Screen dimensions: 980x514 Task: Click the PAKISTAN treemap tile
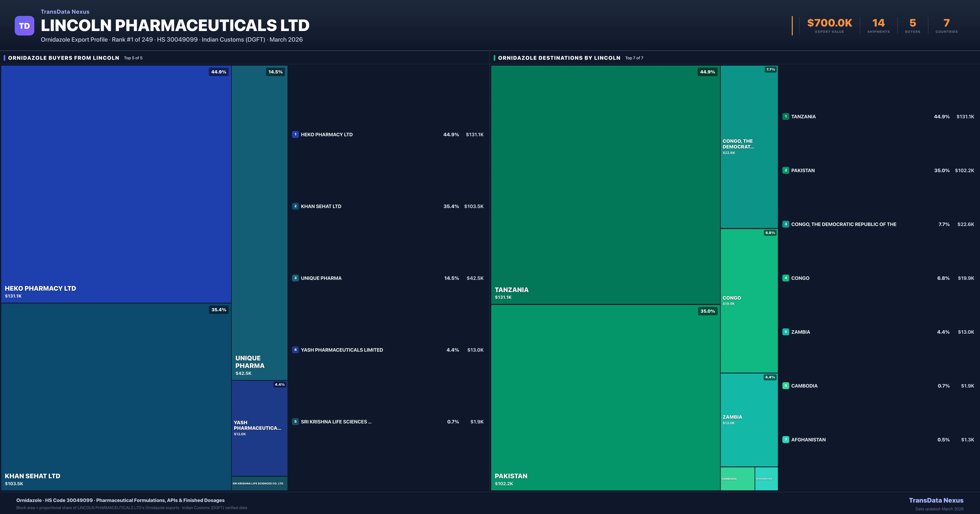click(605, 397)
